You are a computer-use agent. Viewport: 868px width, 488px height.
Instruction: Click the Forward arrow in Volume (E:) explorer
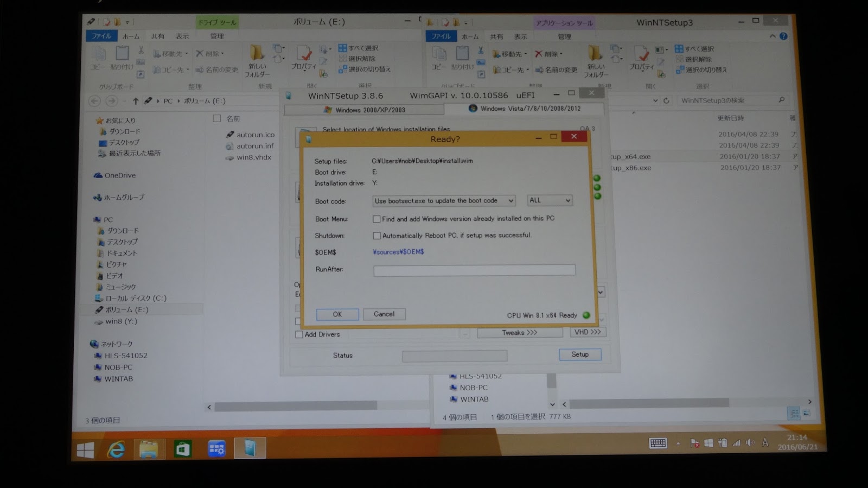(112, 101)
